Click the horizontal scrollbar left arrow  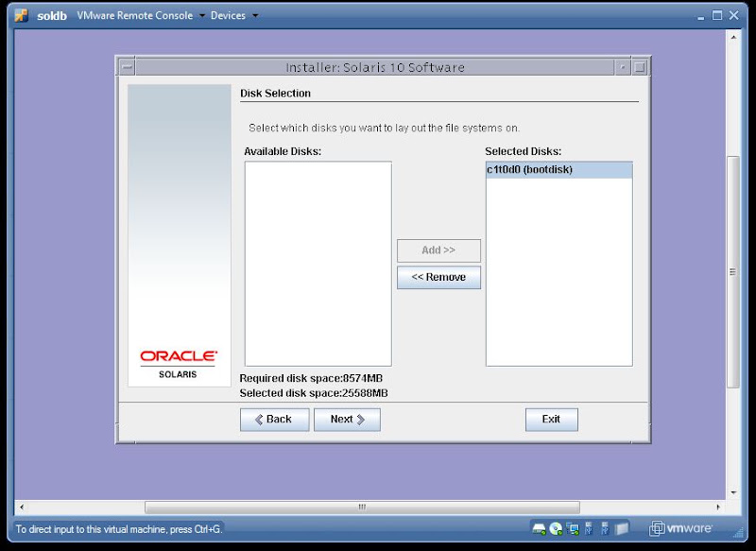[21, 508]
